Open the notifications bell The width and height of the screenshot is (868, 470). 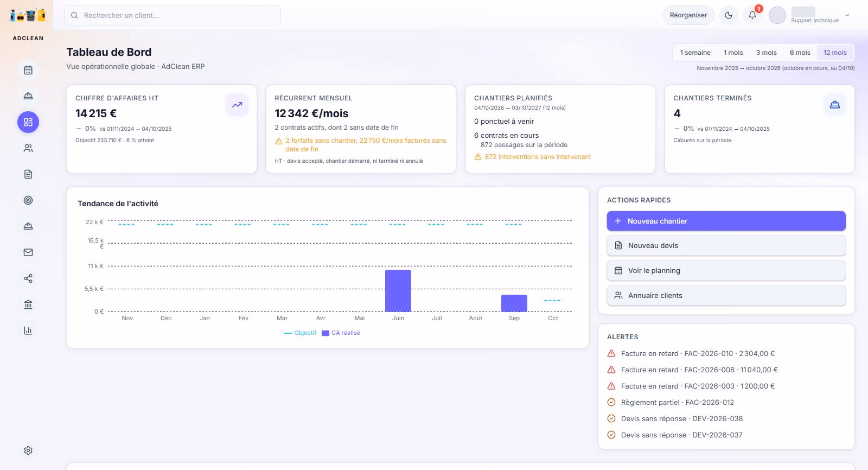[752, 15]
